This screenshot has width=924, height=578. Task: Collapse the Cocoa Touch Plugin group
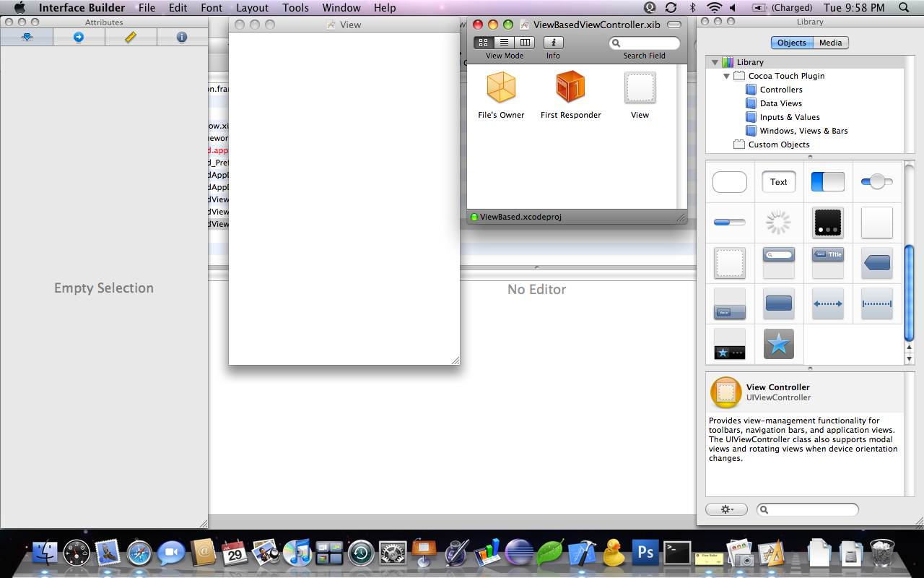[x=726, y=76]
